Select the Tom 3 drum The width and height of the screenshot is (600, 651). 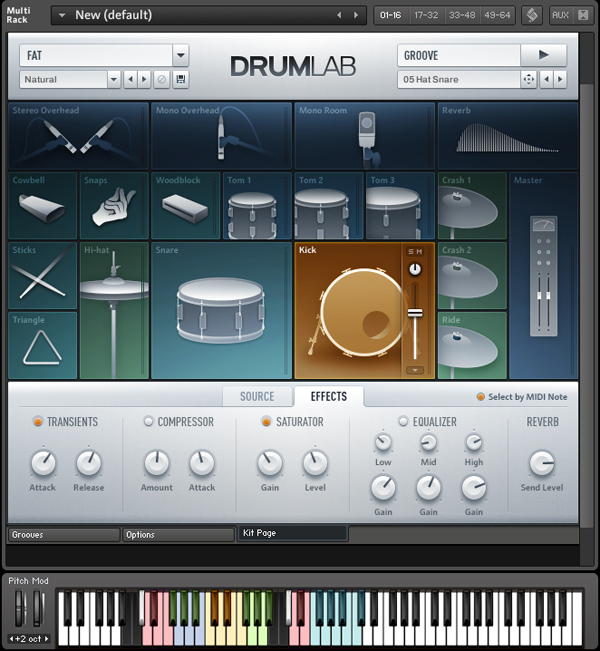[400, 206]
